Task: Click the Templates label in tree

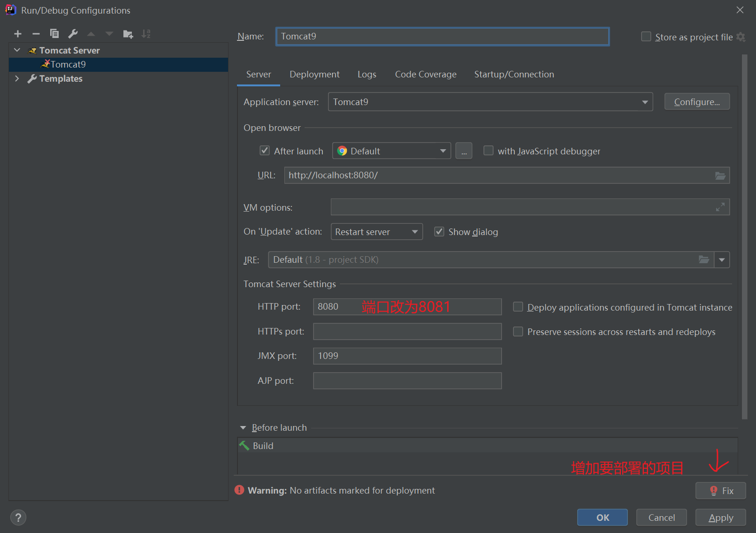Action: point(61,78)
